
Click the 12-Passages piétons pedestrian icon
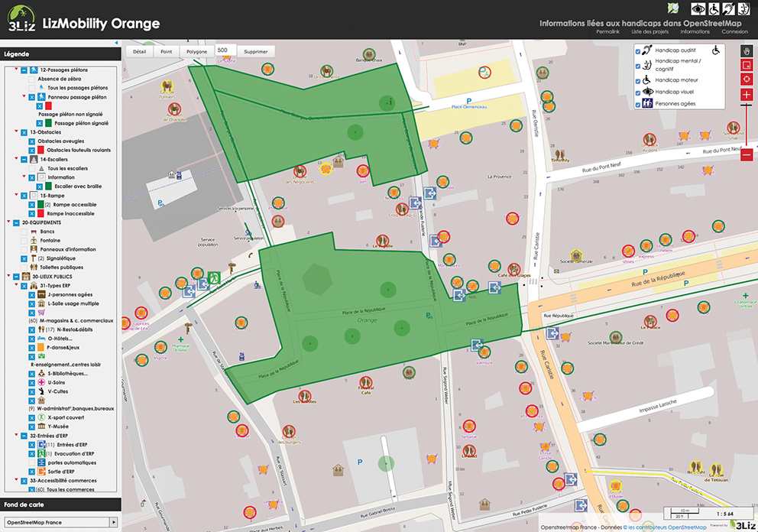coord(34,70)
